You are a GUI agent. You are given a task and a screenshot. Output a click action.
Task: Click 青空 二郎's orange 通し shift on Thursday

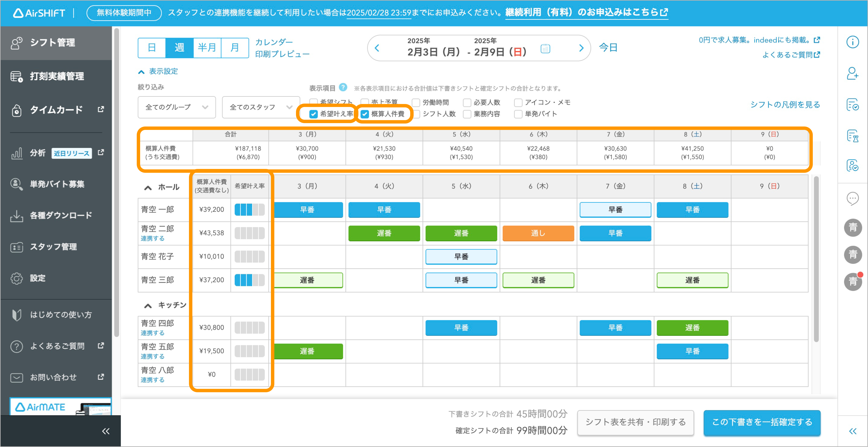point(538,233)
